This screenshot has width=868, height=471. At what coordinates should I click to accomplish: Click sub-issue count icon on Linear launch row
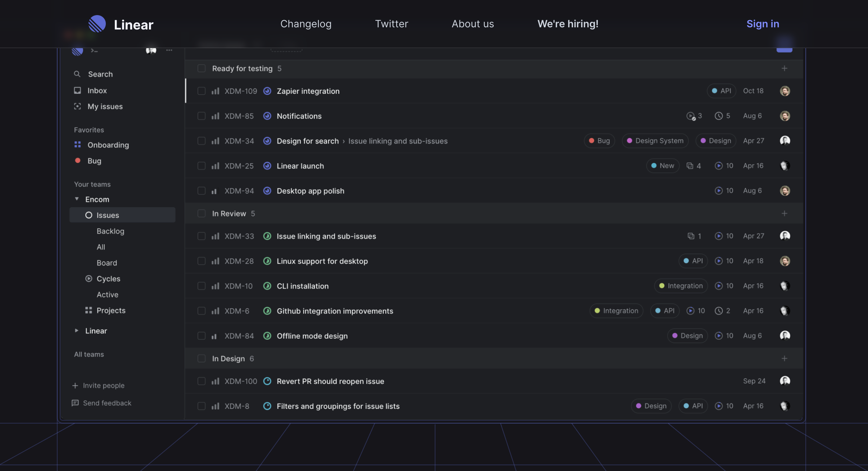(x=690, y=166)
